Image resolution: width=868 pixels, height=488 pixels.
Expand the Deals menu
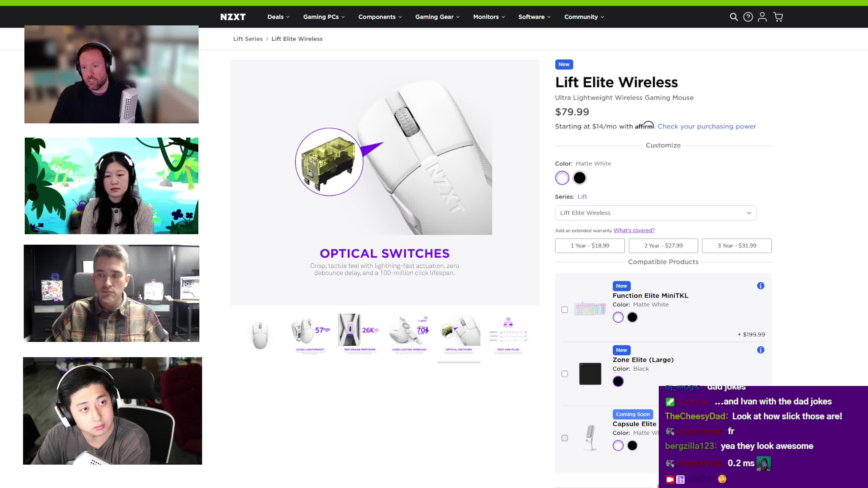pos(278,17)
